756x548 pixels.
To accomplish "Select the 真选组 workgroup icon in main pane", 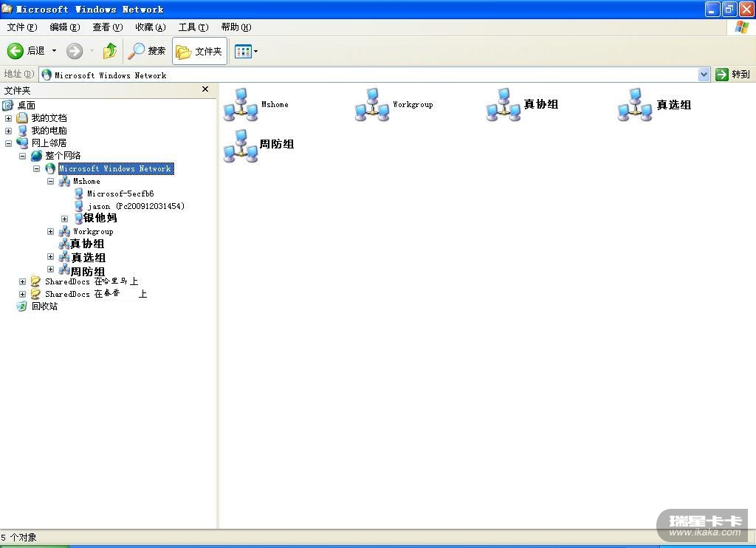I will coord(635,104).
